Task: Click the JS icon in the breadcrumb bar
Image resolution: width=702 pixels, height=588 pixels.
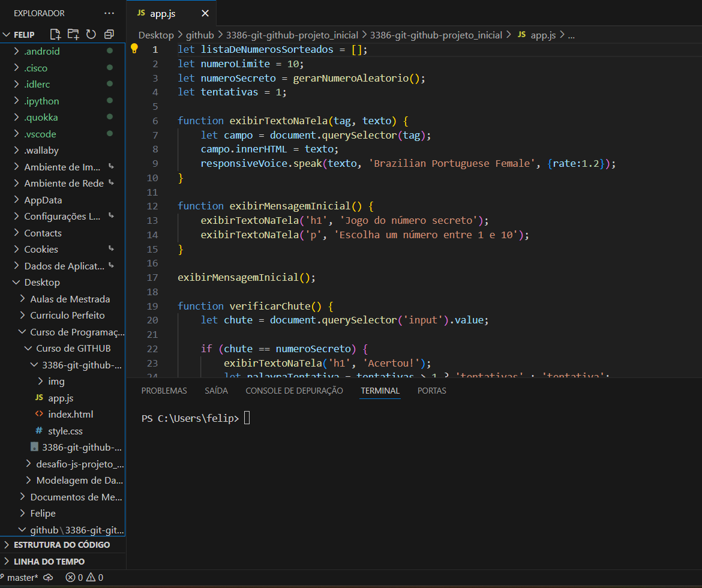Action: tap(521, 34)
